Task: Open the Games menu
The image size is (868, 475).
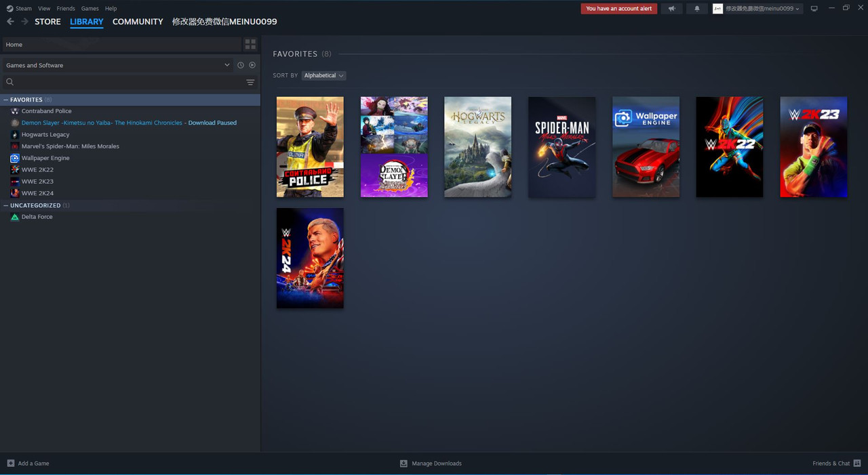Action: coord(90,9)
